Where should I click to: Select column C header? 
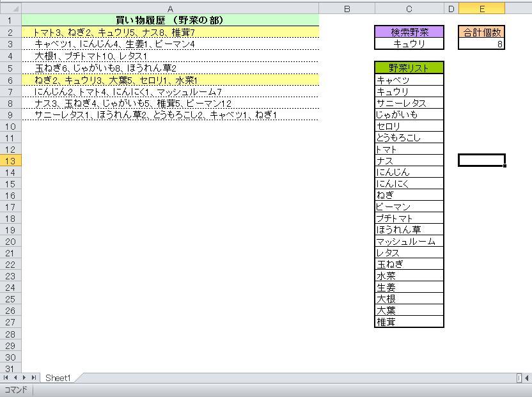tap(409, 9)
